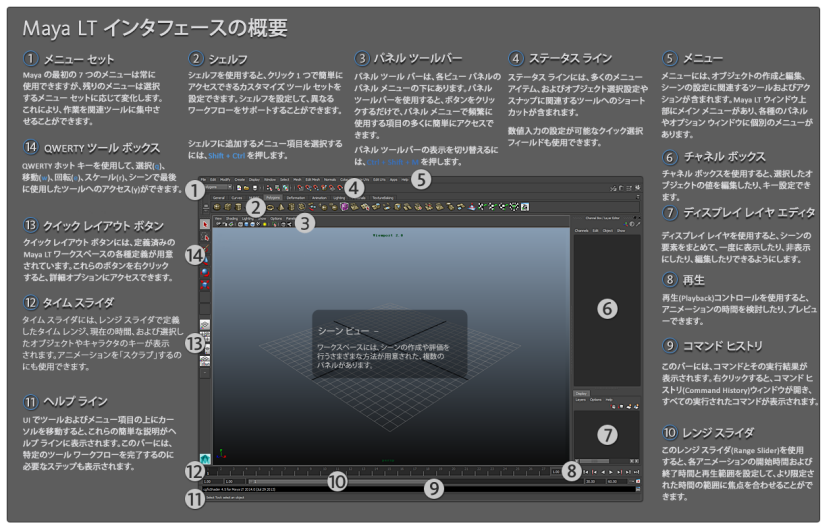Click the time slider ruler at frame 10

coord(323,470)
